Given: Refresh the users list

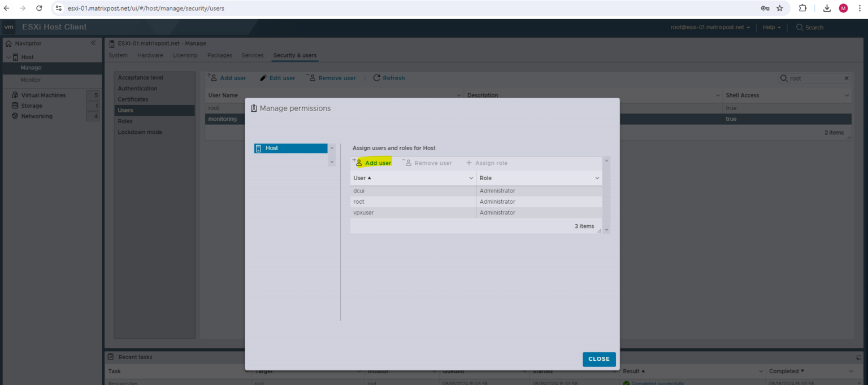Looking at the screenshot, I should (389, 78).
